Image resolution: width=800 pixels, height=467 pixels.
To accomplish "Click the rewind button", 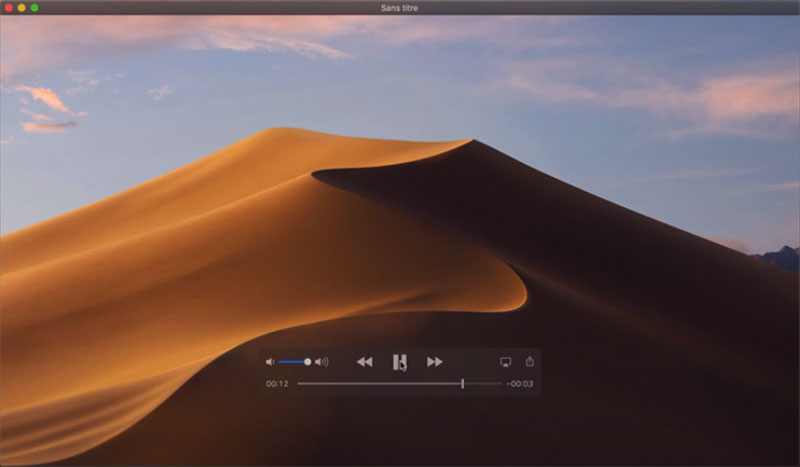I will click(x=364, y=362).
